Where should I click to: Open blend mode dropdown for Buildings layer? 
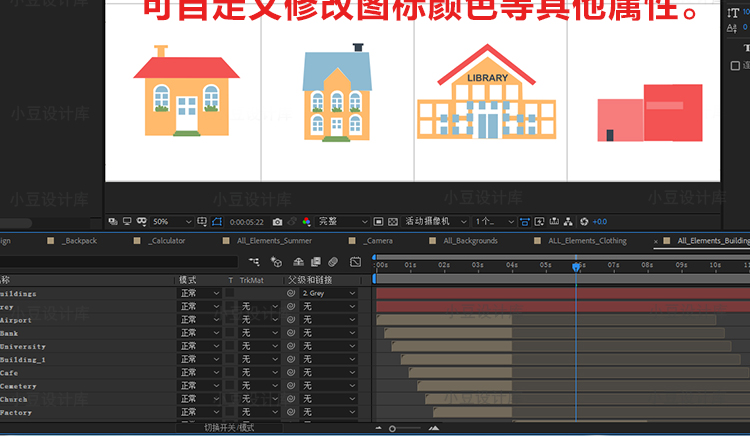coord(199,293)
